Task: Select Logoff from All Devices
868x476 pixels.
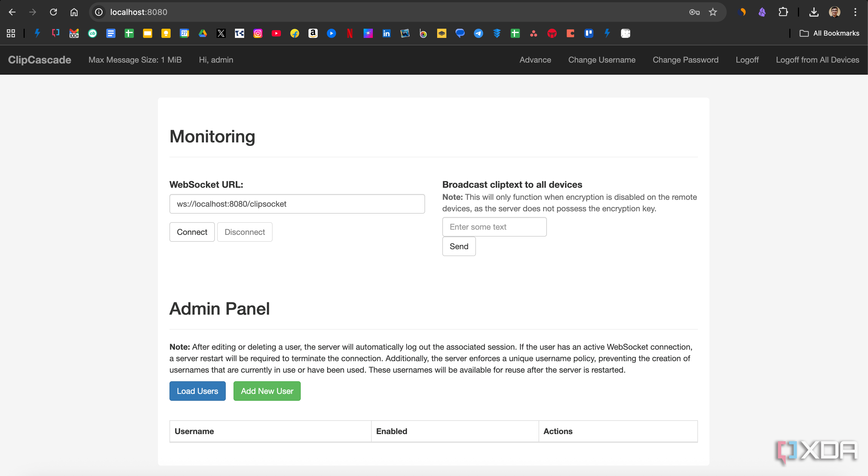Action: coord(817,60)
